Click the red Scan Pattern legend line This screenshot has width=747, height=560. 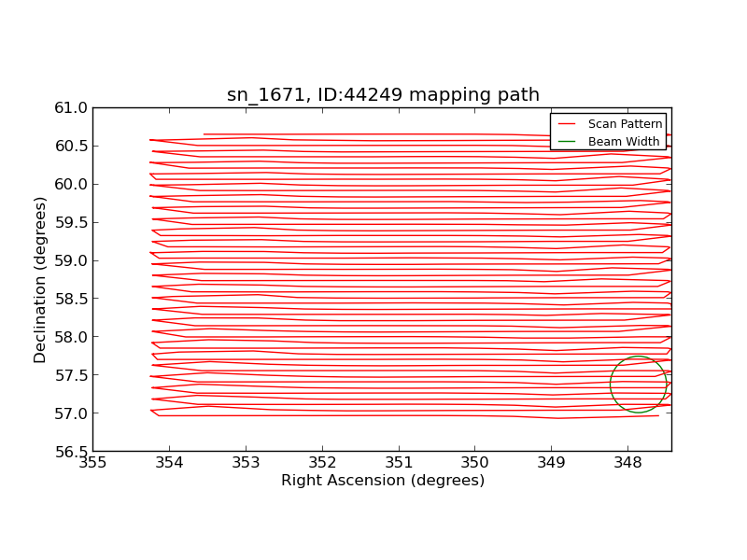point(567,124)
